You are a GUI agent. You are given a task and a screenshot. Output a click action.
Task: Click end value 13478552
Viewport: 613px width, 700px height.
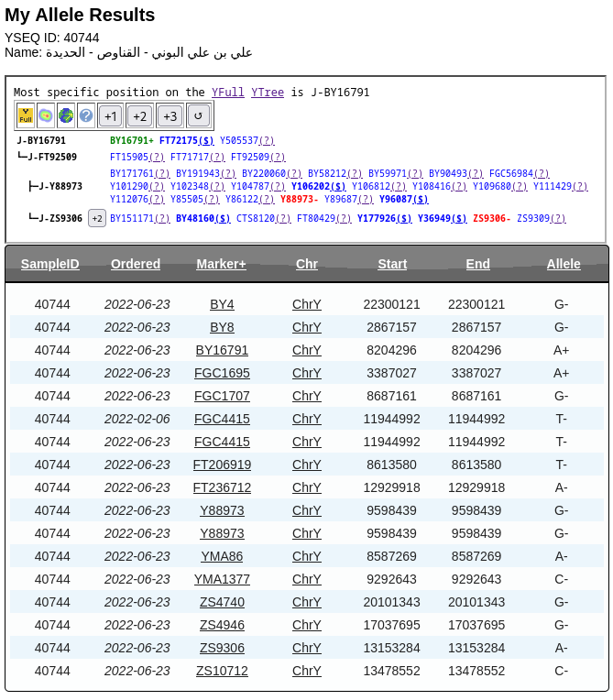(476, 671)
